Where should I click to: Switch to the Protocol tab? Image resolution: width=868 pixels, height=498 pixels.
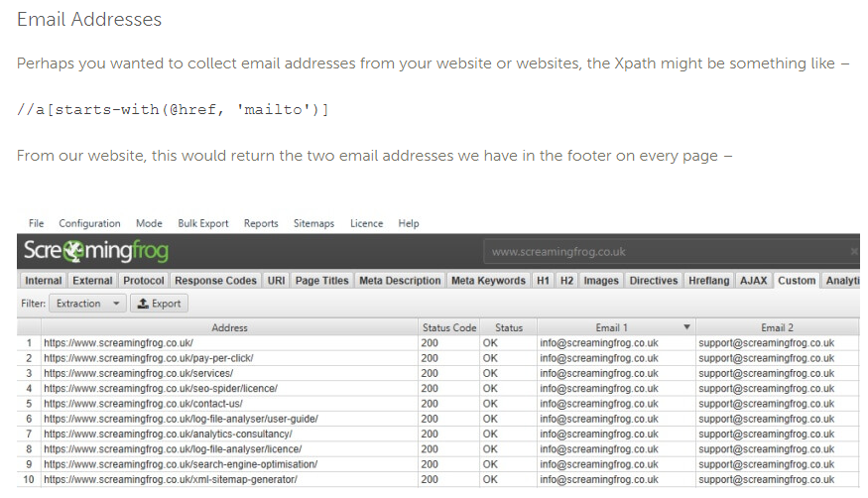click(144, 281)
